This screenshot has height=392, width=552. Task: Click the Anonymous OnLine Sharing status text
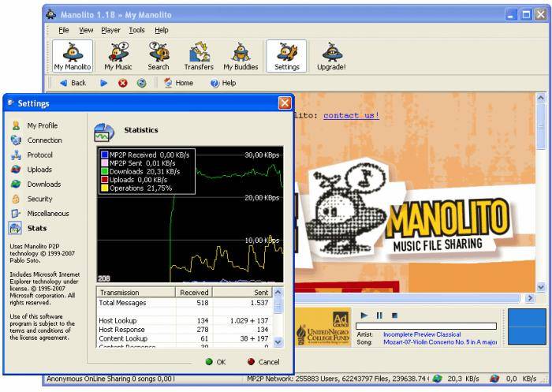110,379
